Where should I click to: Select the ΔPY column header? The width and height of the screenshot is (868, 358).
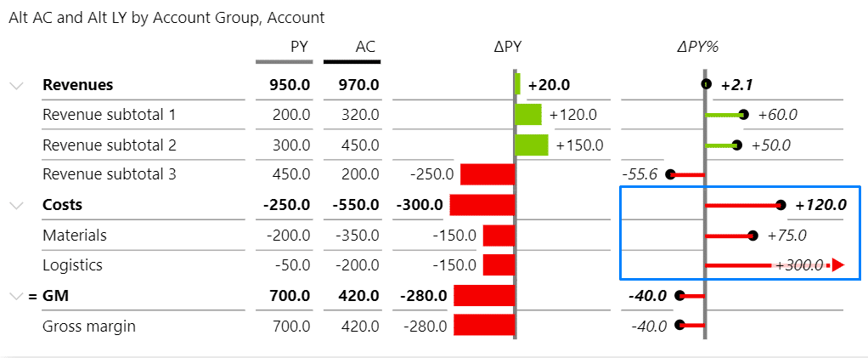pos(507,48)
